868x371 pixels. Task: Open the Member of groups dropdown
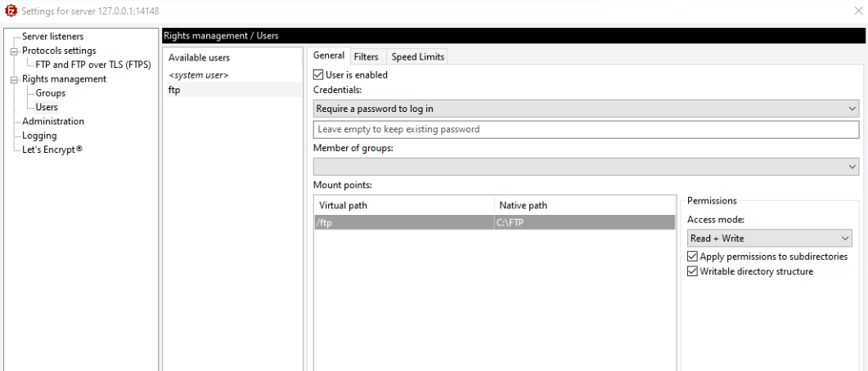click(x=585, y=166)
